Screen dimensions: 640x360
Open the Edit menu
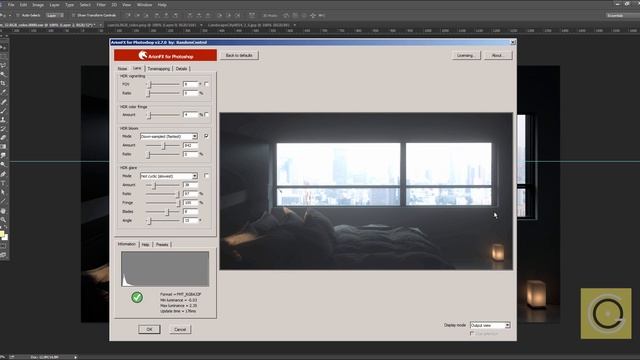click(x=24, y=4)
